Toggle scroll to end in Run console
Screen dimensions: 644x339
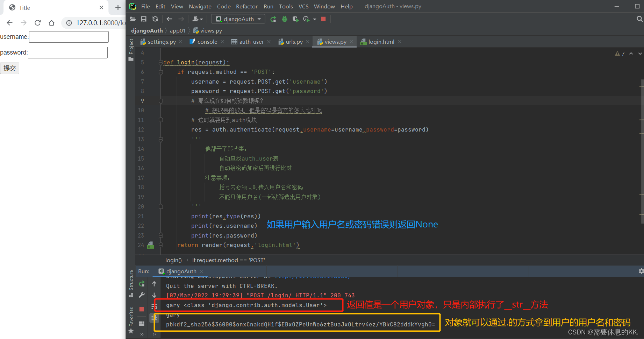[x=154, y=318]
